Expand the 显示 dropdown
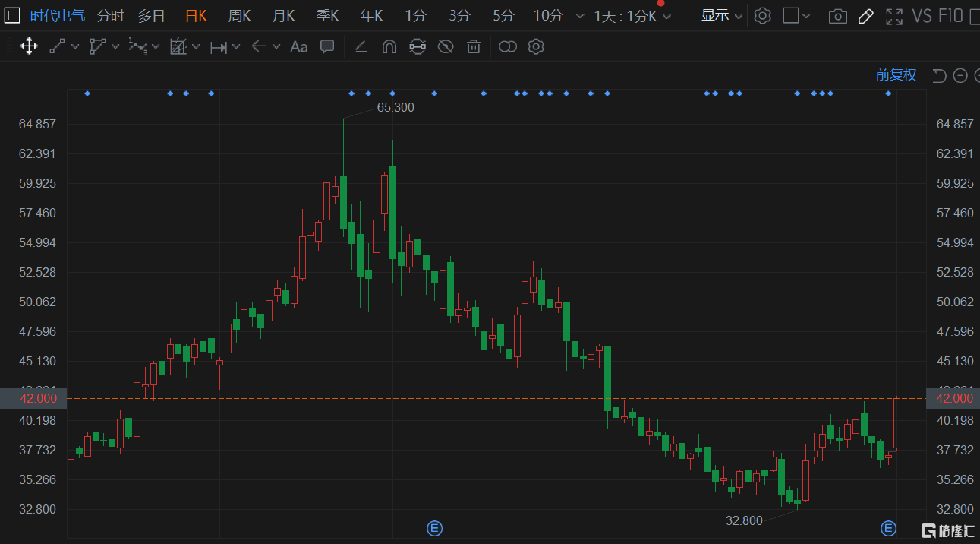980x544 pixels. [721, 16]
